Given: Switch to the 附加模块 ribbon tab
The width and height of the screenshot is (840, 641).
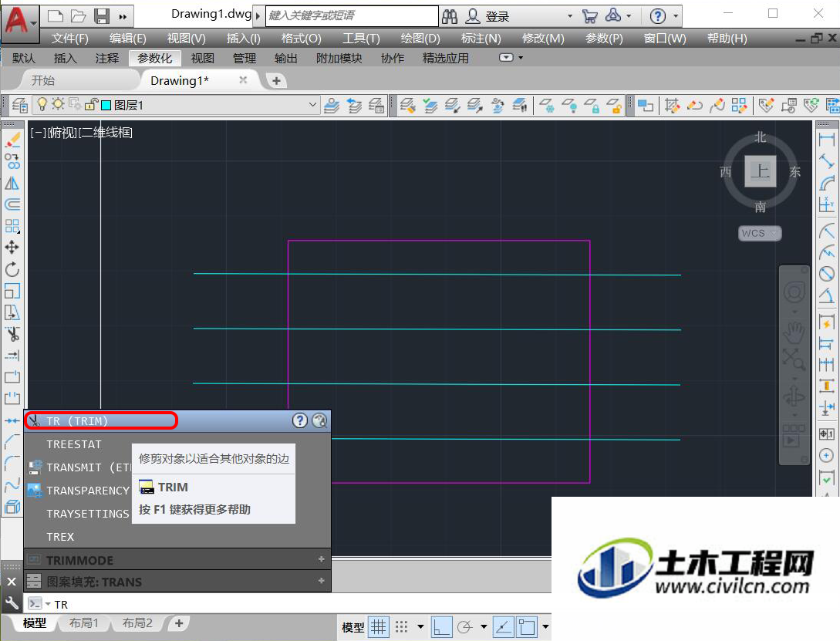Looking at the screenshot, I should (339, 58).
